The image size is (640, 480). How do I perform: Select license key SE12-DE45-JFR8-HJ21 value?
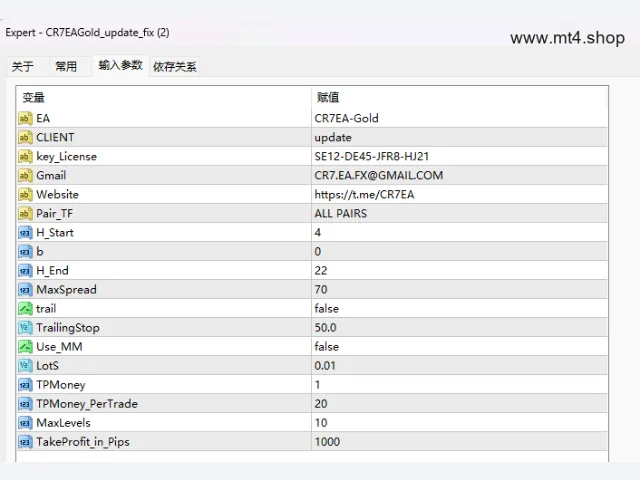coord(459,156)
